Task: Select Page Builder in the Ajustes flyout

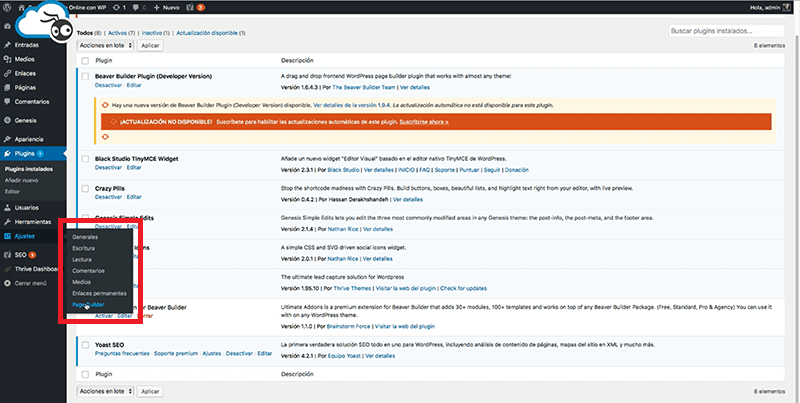Action: click(88, 305)
